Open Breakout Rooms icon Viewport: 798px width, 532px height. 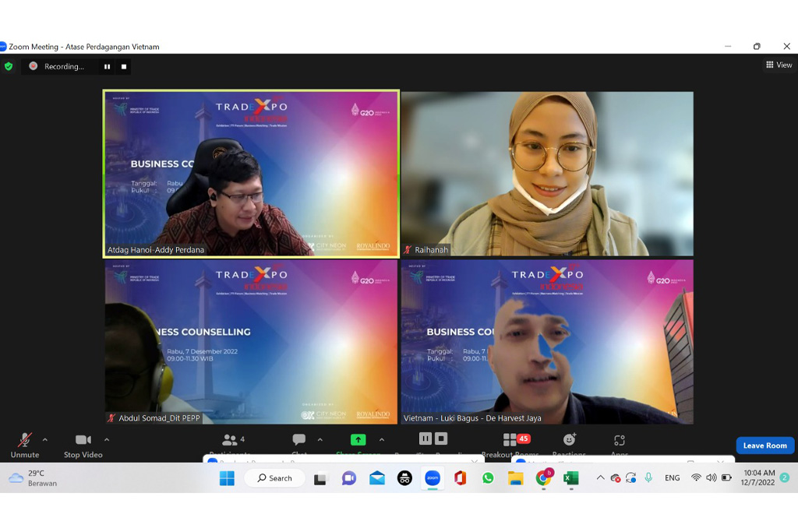[x=510, y=440]
